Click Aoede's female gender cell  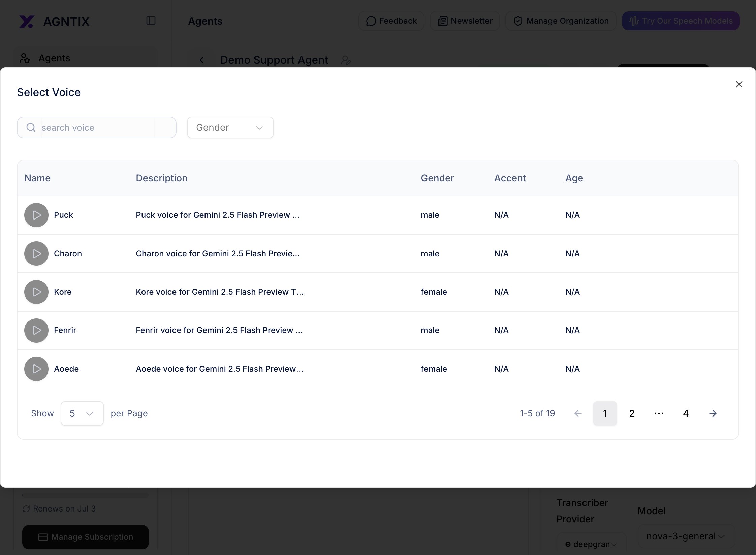(x=434, y=369)
